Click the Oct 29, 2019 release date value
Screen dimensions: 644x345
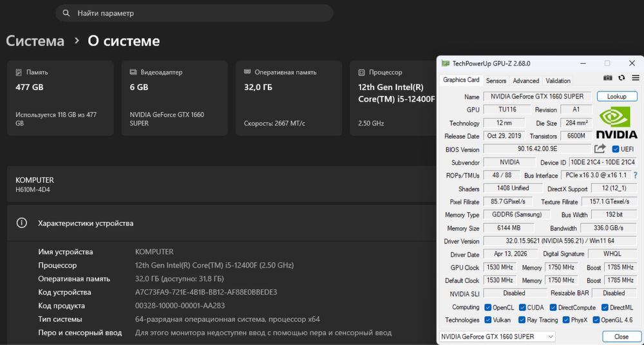coord(504,136)
